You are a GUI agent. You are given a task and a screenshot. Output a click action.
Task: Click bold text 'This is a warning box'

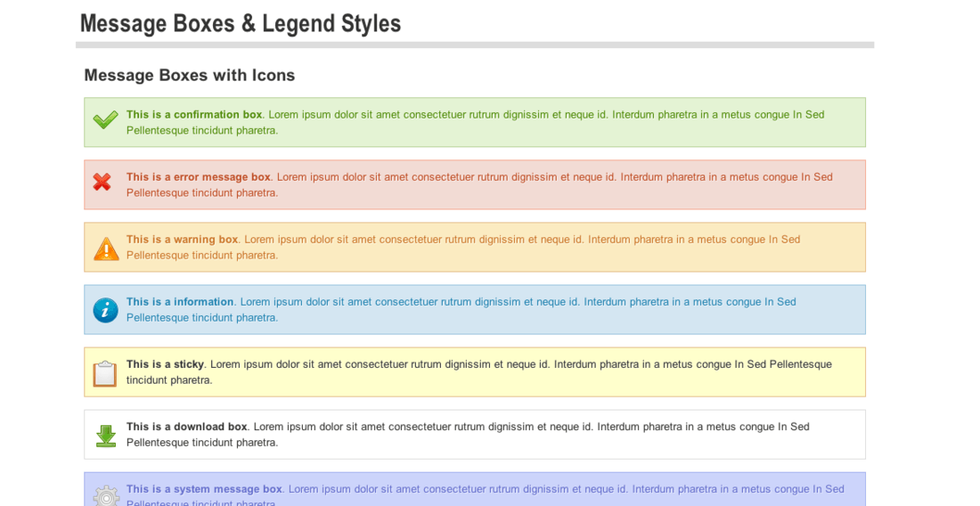pos(182,240)
